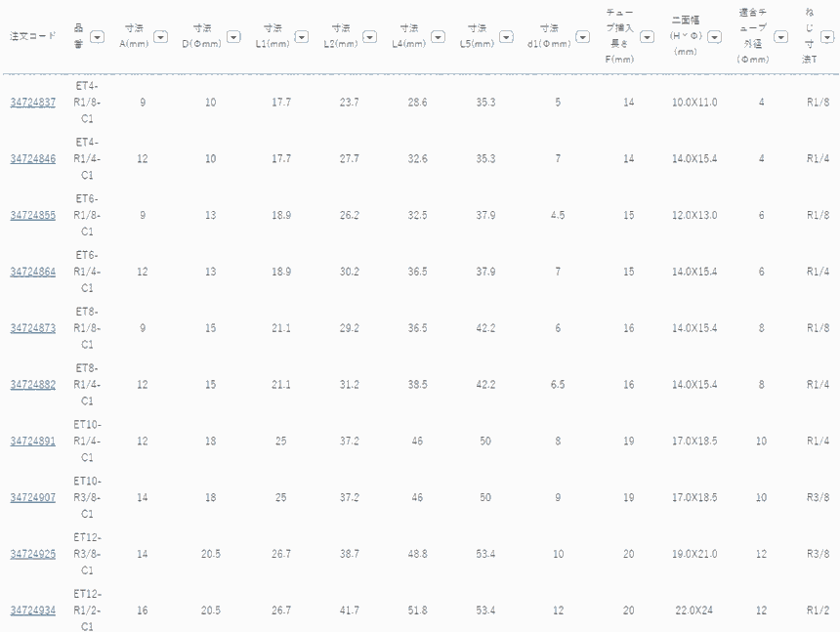Follow order code link 34724864
The height and width of the screenshot is (632, 840).
(32, 272)
